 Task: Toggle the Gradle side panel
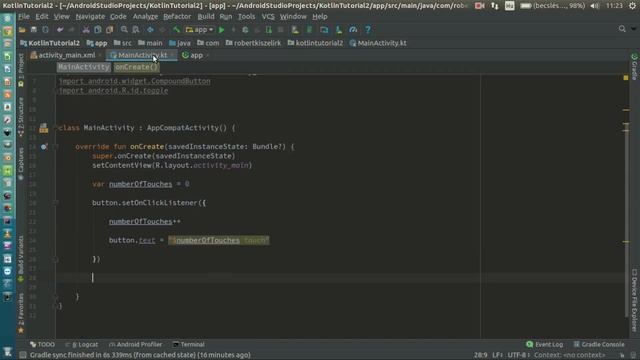(634, 67)
